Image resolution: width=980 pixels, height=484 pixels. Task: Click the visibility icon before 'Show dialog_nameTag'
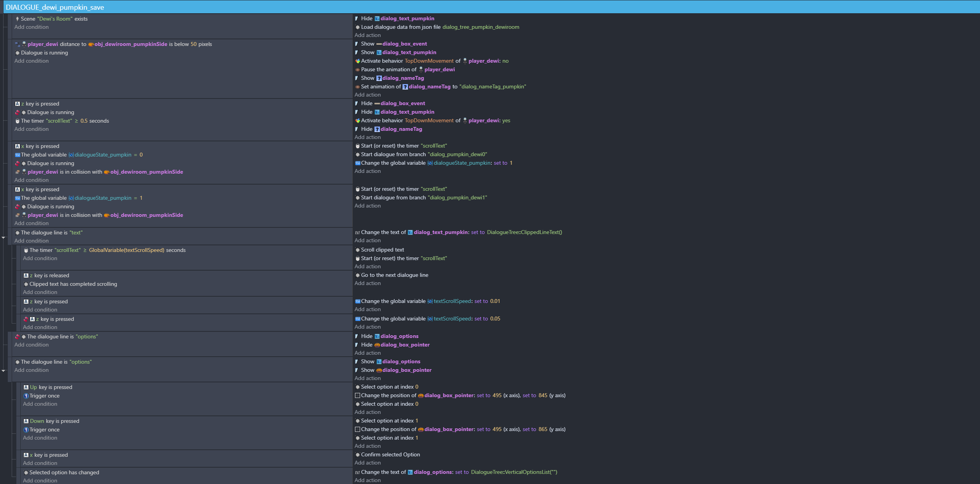(x=357, y=78)
